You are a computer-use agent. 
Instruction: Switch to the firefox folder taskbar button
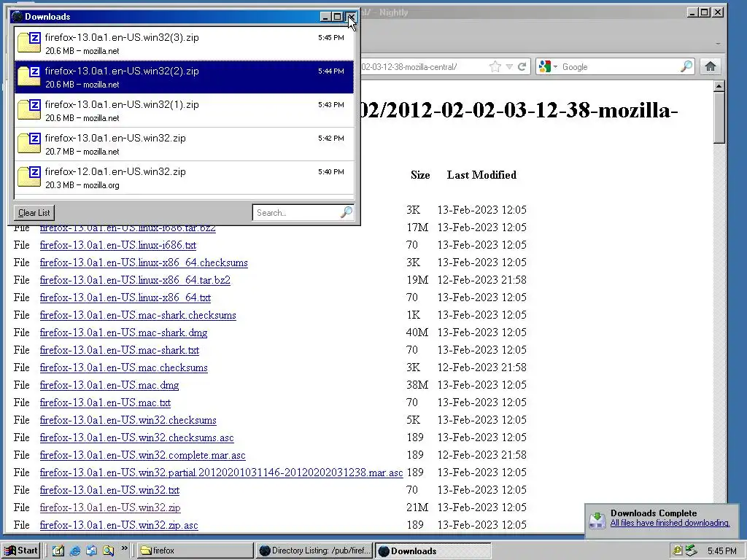coord(196,551)
